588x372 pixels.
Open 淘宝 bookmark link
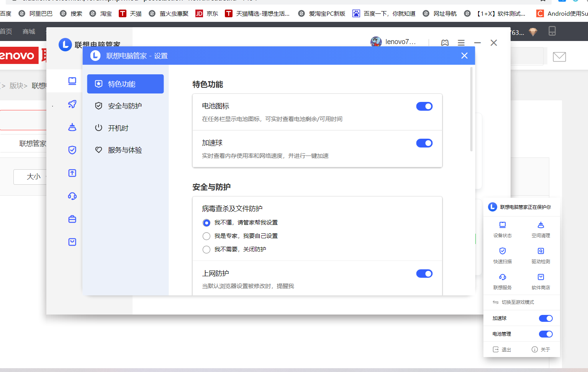[x=101, y=13]
